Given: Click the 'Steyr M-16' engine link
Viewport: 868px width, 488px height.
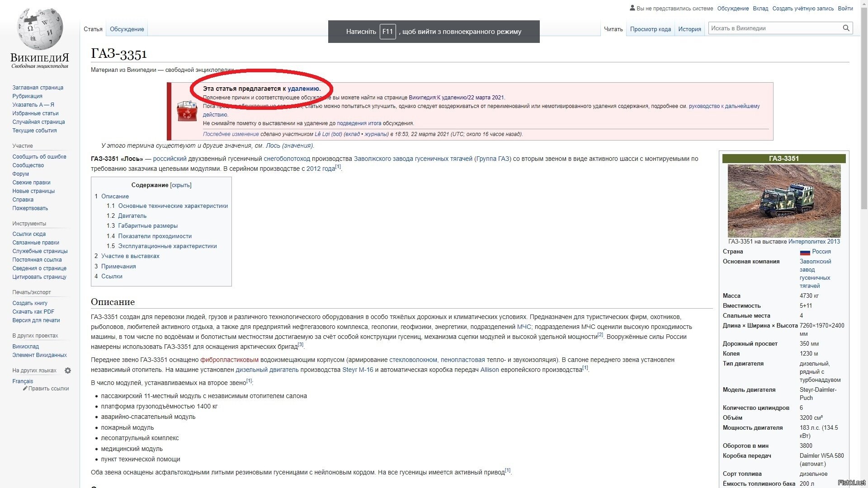Looking at the screenshot, I should tap(358, 370).
